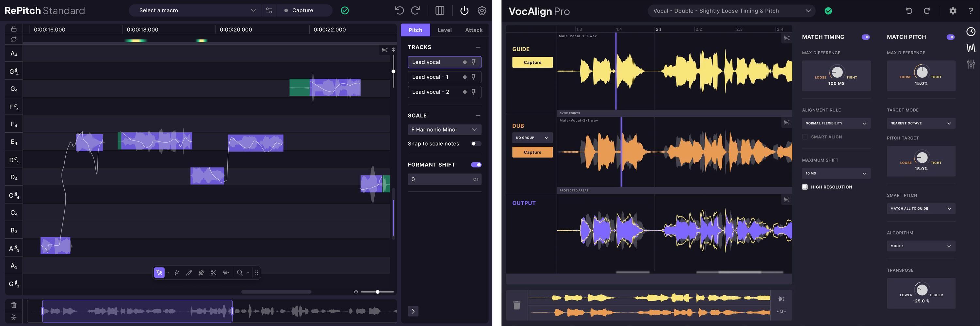The height and width of the screenshot is (326, 980).
Task: Open Nearest Octave target mode dropdown
Action: point(921,123)
